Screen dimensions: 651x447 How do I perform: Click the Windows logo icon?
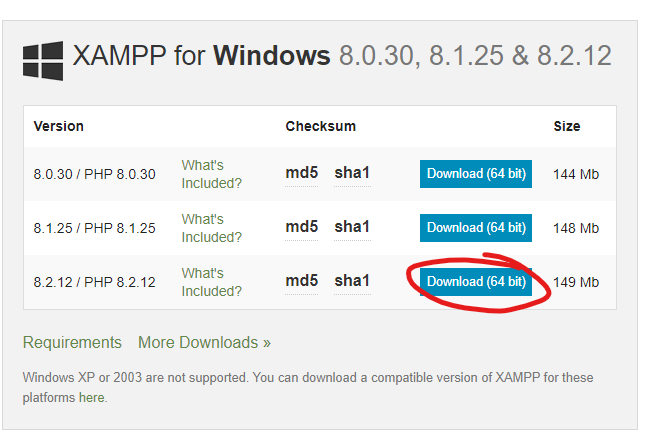click(42, 60)
